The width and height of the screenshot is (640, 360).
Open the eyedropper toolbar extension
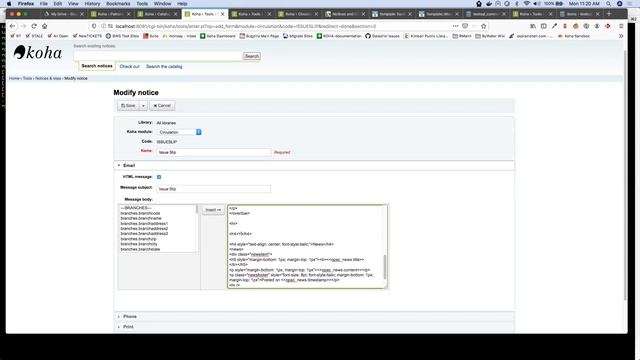click(554, 26)
